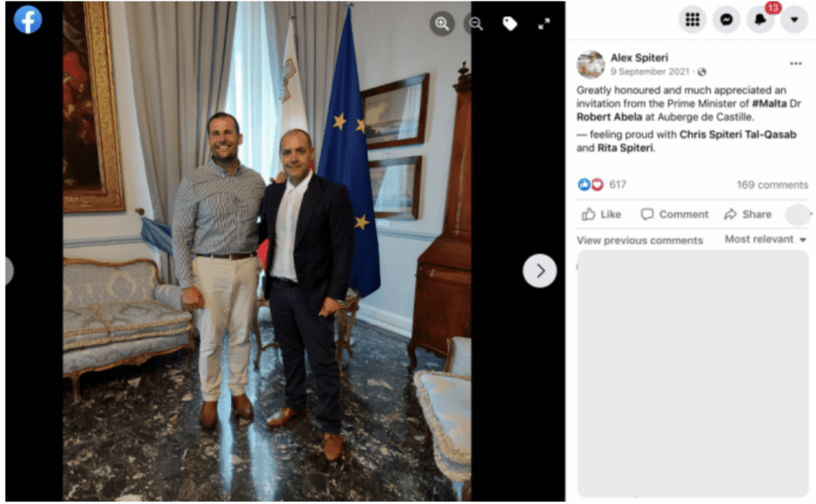The image size is (816, 504).
Task: Change Most relevant comment sorting
Action: 766,239
